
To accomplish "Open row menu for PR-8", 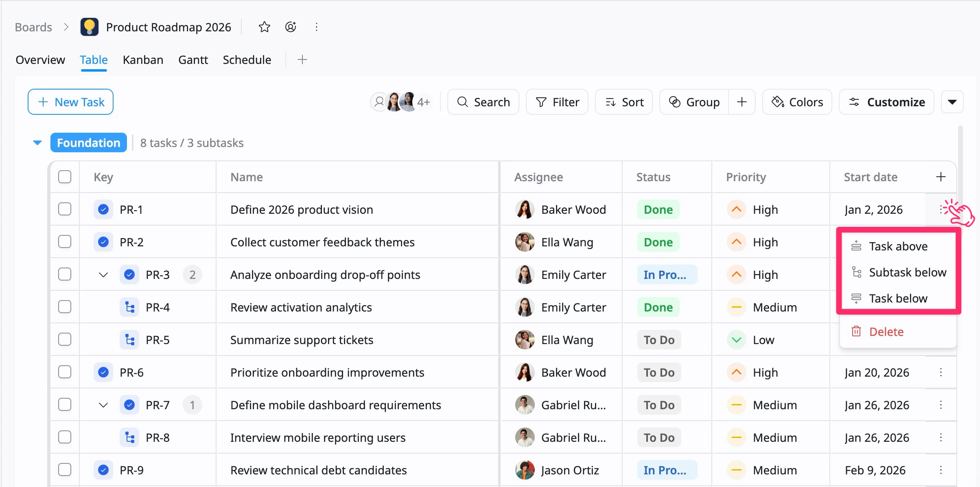I will 941,437.
